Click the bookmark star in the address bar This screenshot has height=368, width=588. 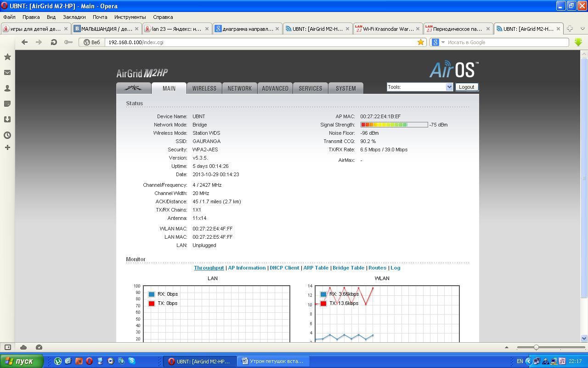pyautogui.click(x=421, y=42)
